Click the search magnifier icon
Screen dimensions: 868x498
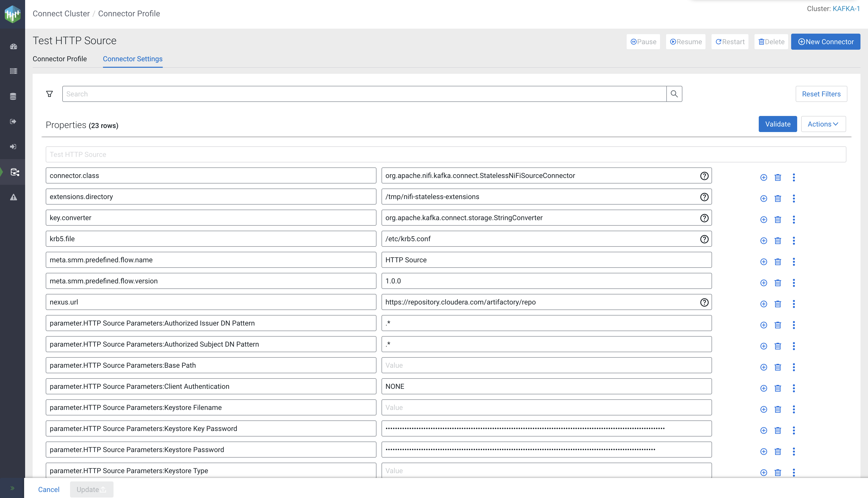click(674, 94)
